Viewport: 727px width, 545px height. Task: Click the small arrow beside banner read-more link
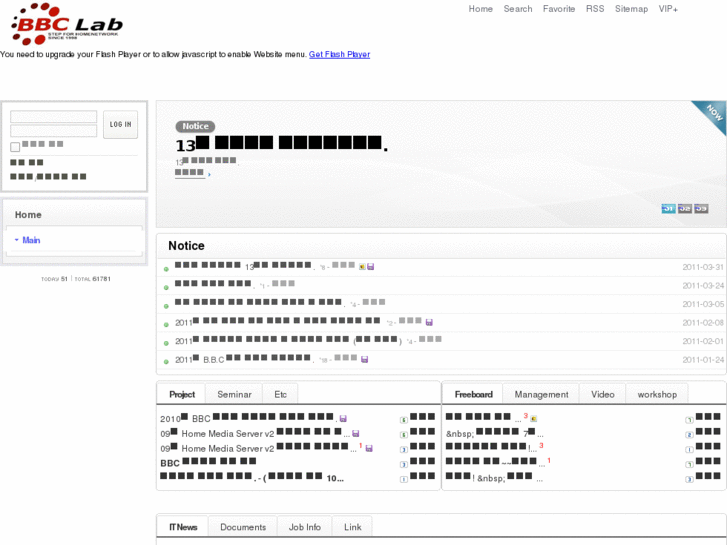click(209, 175)
